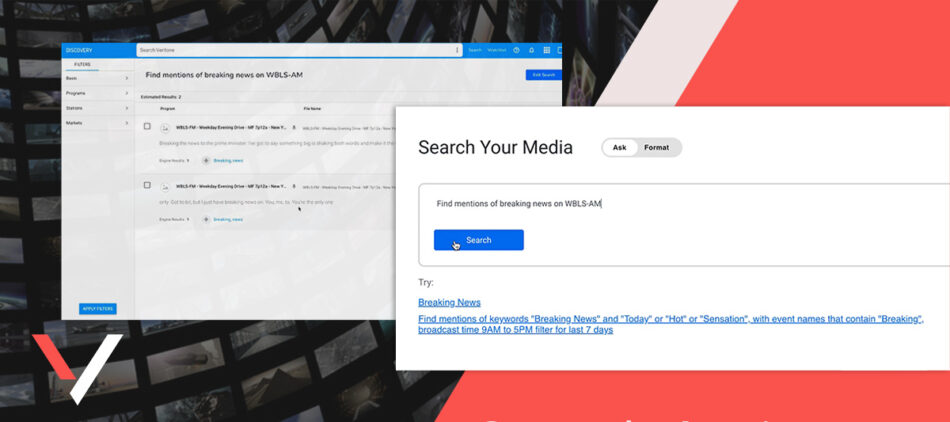Click 'Breaking, news' tag in first result

point(228,160)
